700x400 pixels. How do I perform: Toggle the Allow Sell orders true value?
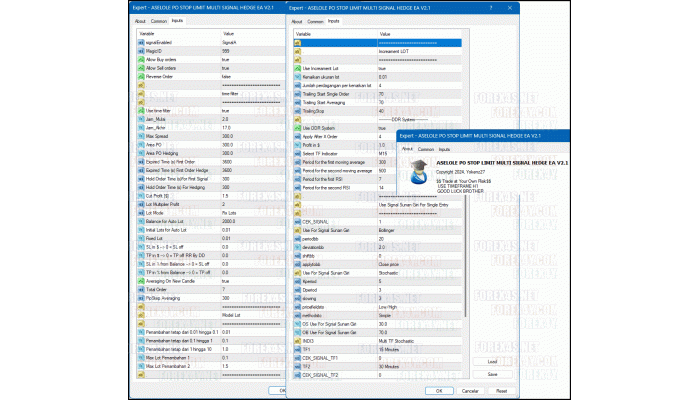(x=226, y=70)
